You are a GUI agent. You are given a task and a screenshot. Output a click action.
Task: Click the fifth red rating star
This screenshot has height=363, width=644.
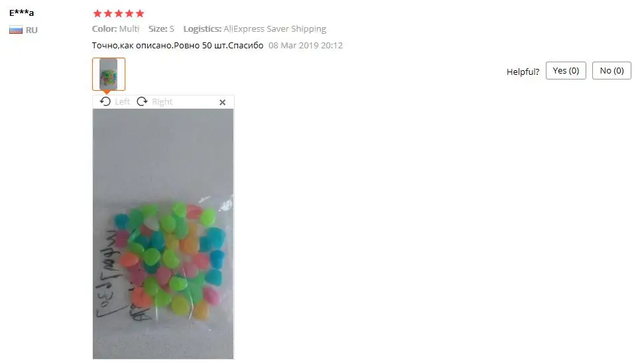click(x=140, y=13)
